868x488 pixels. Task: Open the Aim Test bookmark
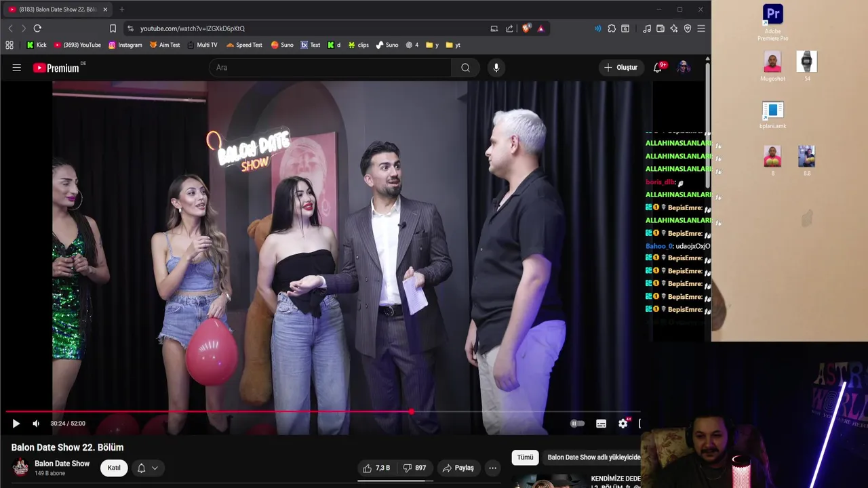[x=165, y=45]
